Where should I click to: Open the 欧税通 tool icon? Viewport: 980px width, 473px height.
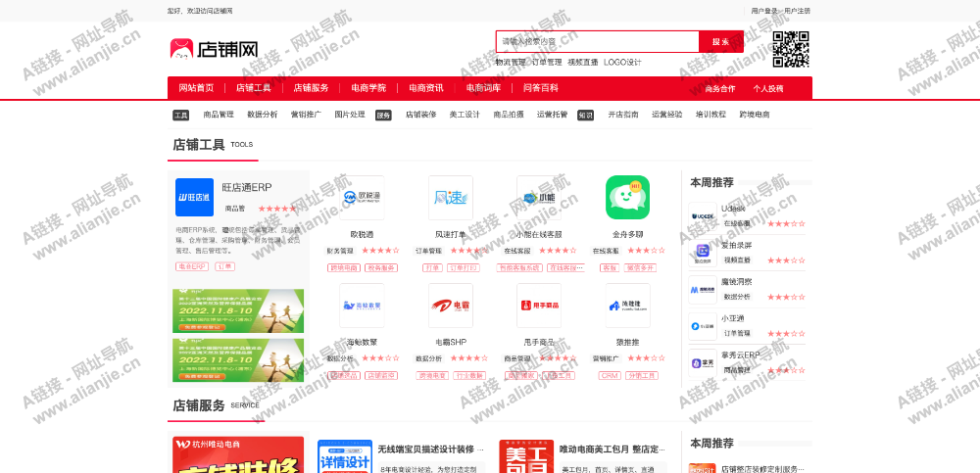click(x=362, y=198)
